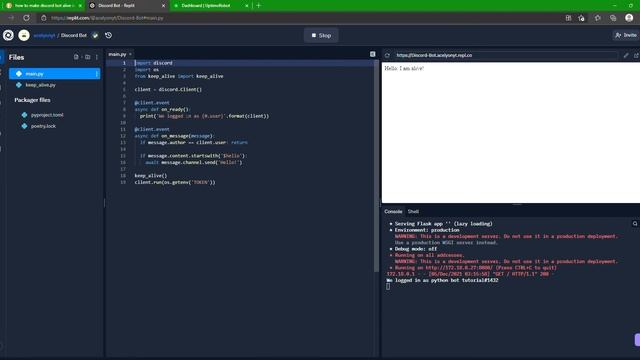This screenshot has height=360, width=640.
Task: Click the Replit logo home icon
Action: [8, 36]
